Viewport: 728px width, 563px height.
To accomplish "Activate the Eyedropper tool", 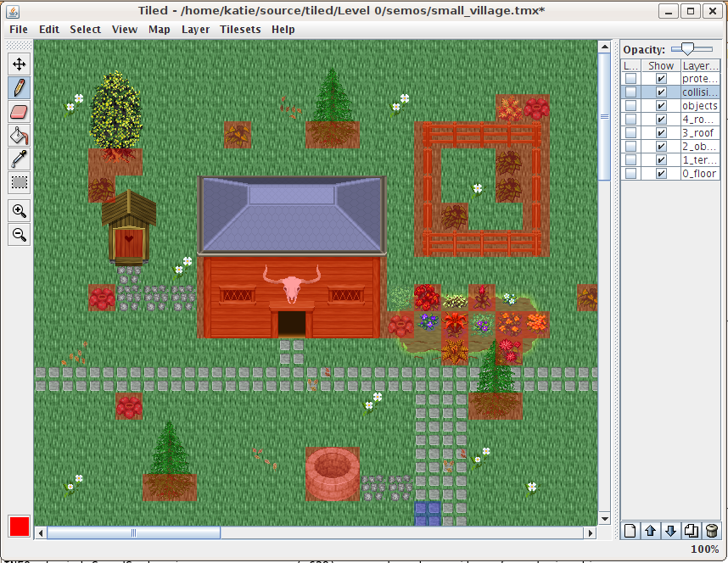I will click(x=19, y=159).
